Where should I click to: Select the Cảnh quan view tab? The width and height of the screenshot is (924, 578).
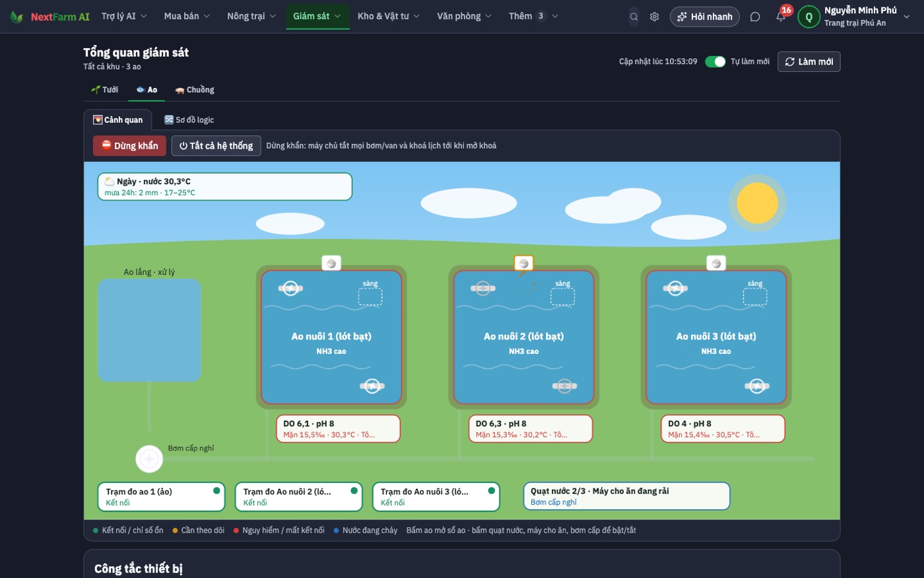click(118, 120)
